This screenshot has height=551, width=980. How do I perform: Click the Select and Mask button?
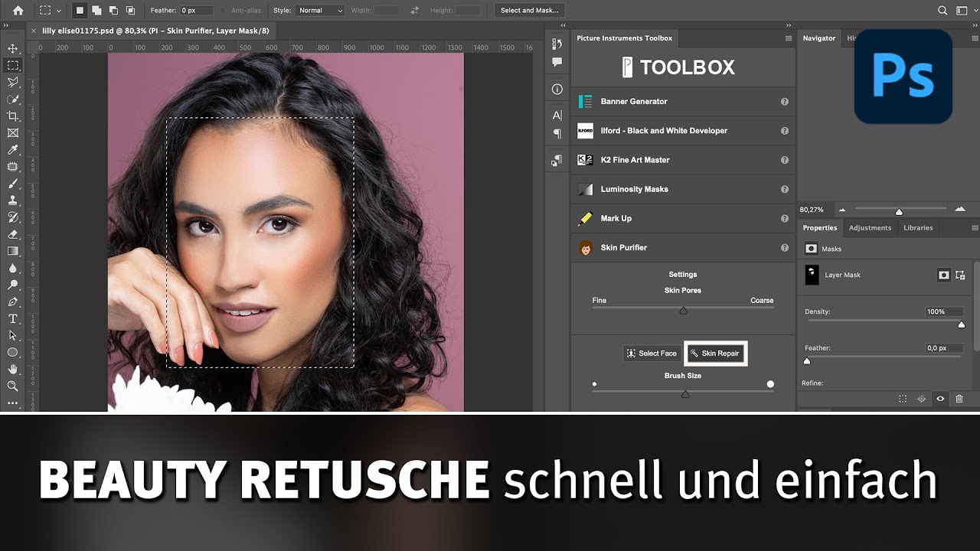529,11
